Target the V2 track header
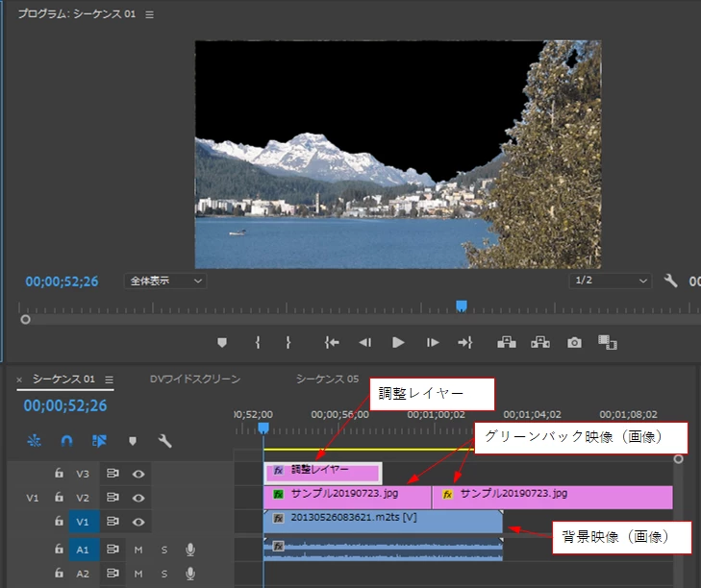The width and height of the screenshot is (701, 588). click(x=83, y=498)
